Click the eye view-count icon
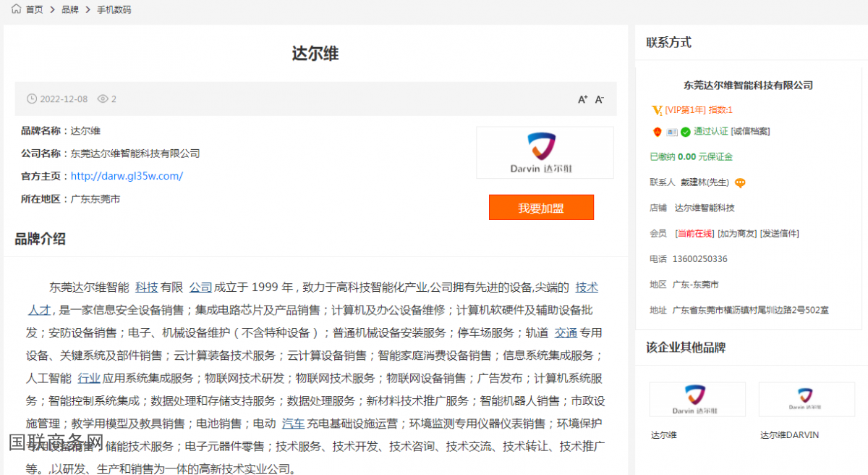The height and width of the screenshot is (475, 868). coord(103,99)
